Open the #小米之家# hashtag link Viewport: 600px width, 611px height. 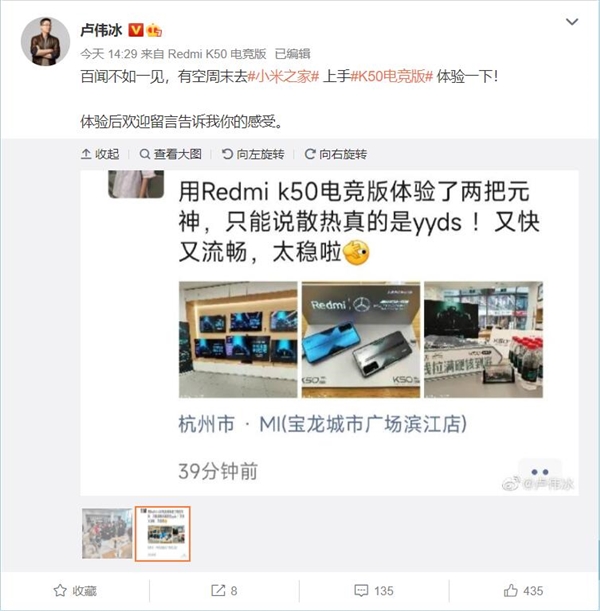284,76
